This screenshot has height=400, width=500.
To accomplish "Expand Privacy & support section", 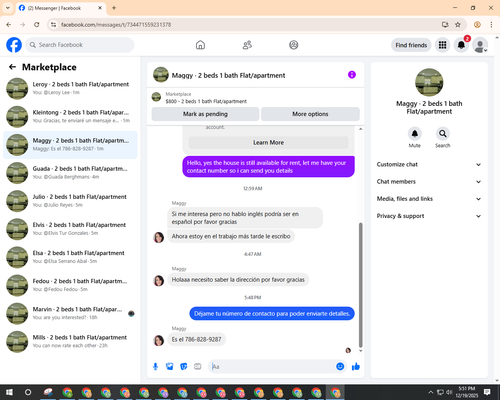I will 429,216.
